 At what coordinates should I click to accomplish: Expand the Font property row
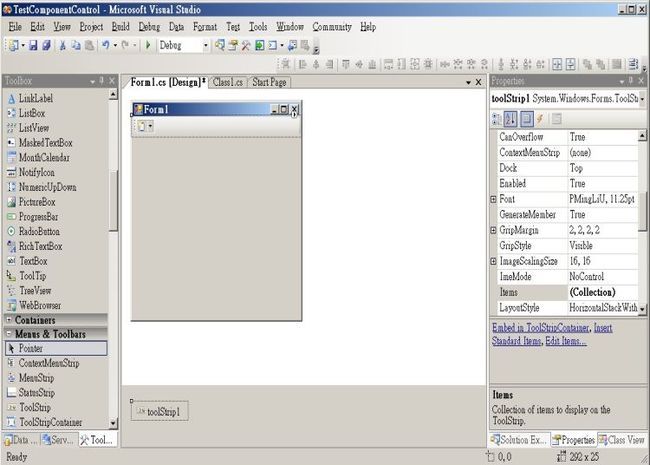[493, 199]
